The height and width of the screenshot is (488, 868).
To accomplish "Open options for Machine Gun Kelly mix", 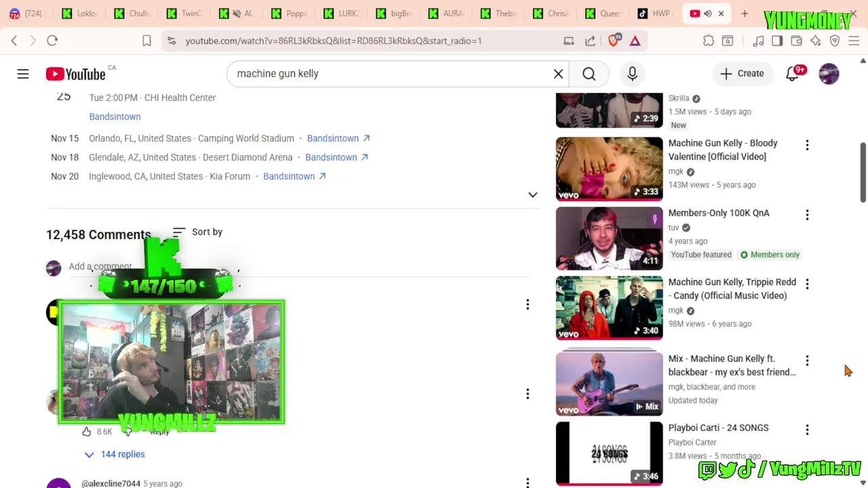I will (807, 361).
